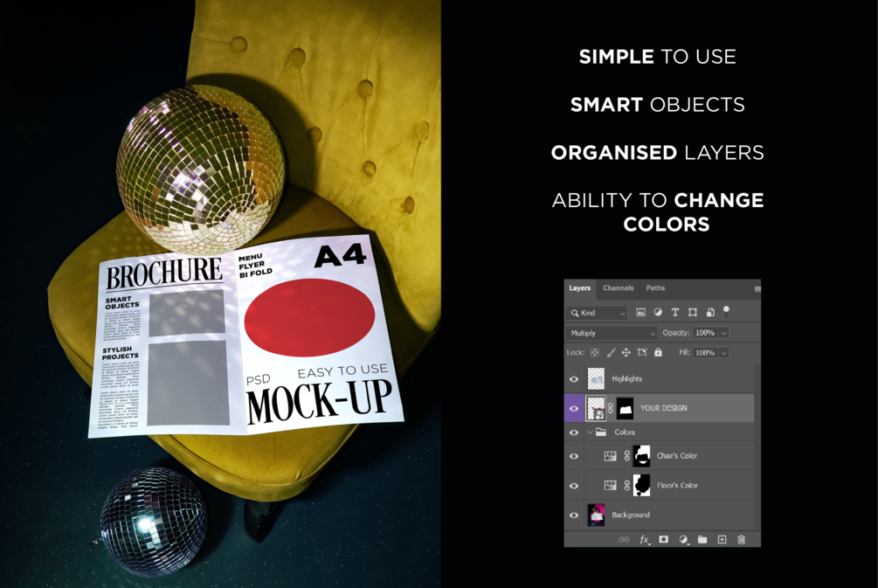Viewport: 878px width, 588px height.
Task: Click the delete layer trash icon
Action: 742,539
